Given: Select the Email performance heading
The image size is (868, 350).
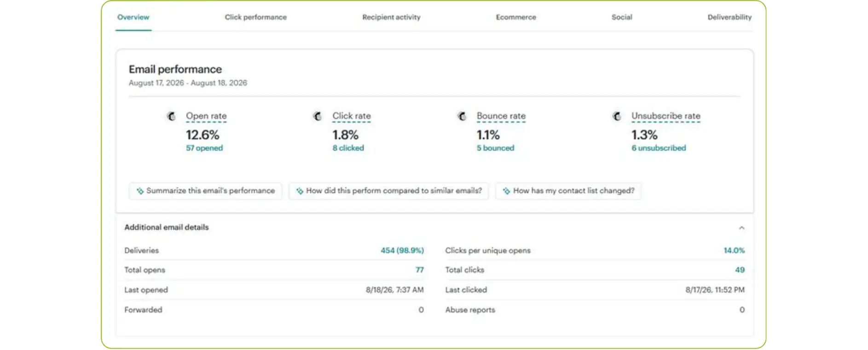Looking at the screenshot, I should [175, 69].
